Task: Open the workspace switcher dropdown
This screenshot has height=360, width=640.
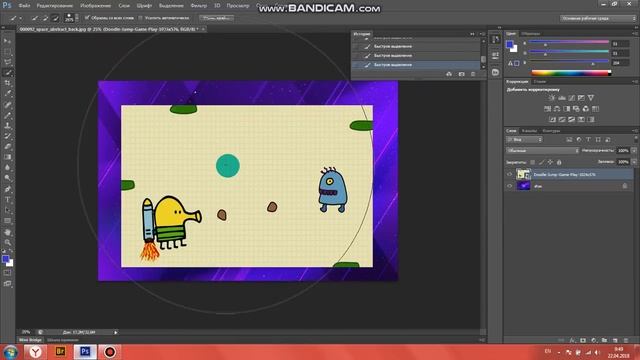Action: click(598, 18)
